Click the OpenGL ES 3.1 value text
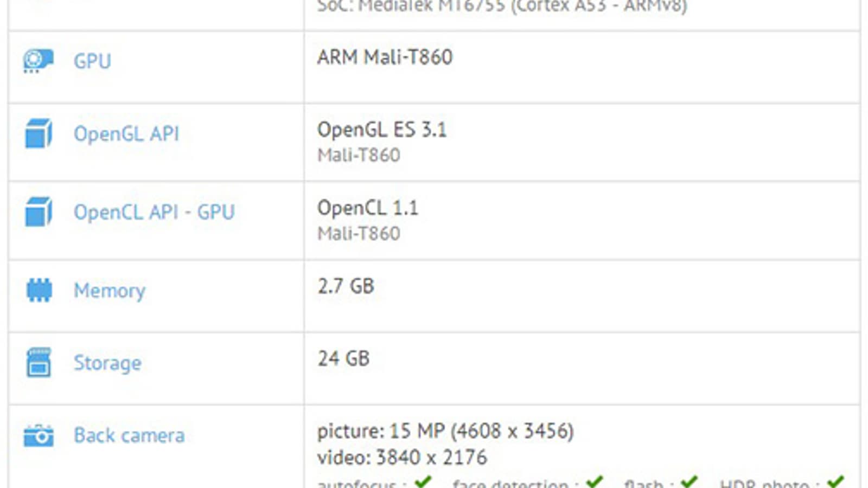Viewport: 868px width, 488px height. (x=382, y=130)
